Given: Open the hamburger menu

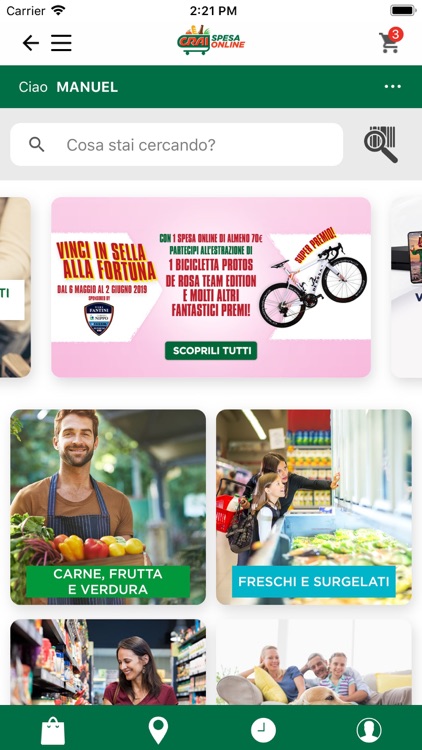Looking at the screenshot, I should (x=61, y=43).
